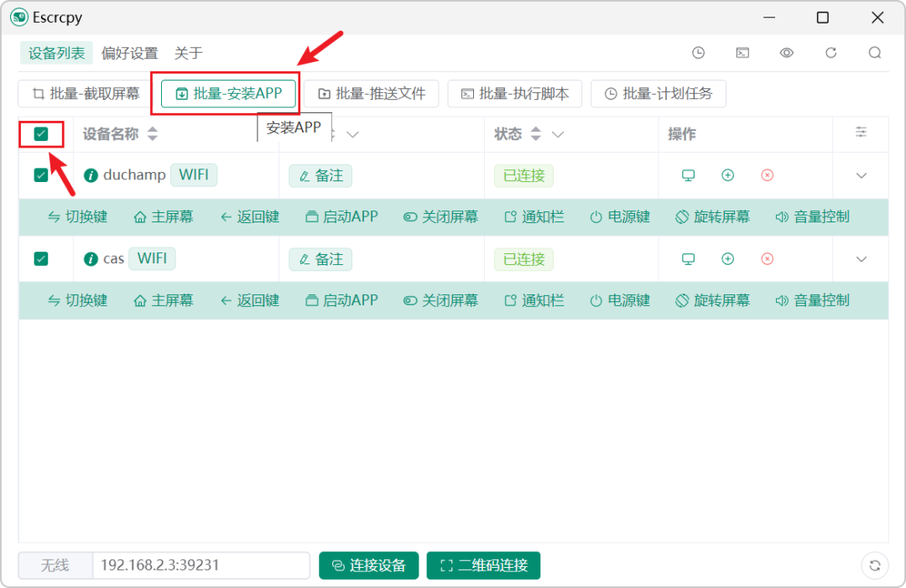The width and height of the screenshot is (906, 588).
Task: Click green plus circle icon for duchamp
Action: tap(728, 175)
